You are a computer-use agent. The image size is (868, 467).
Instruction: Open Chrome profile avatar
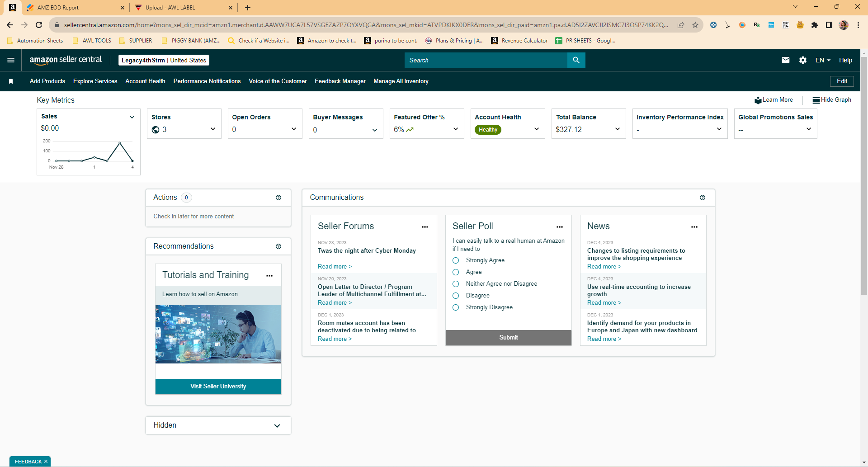click(x=844, y=25)
